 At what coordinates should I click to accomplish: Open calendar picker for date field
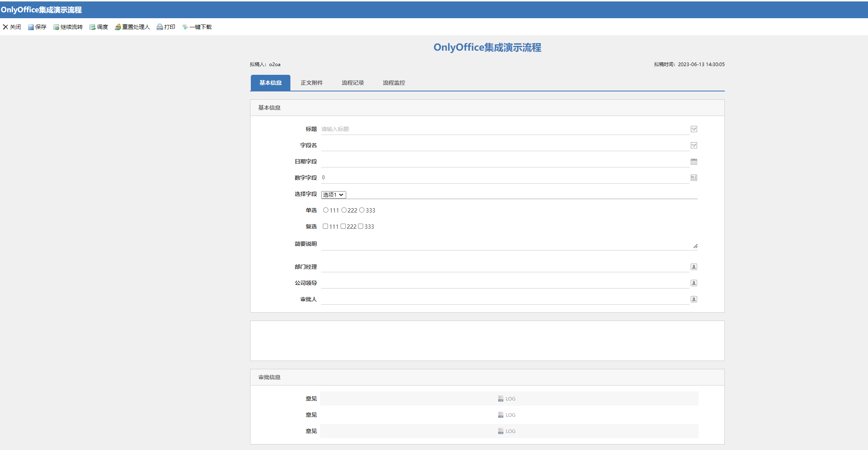[x=694, y=161]
